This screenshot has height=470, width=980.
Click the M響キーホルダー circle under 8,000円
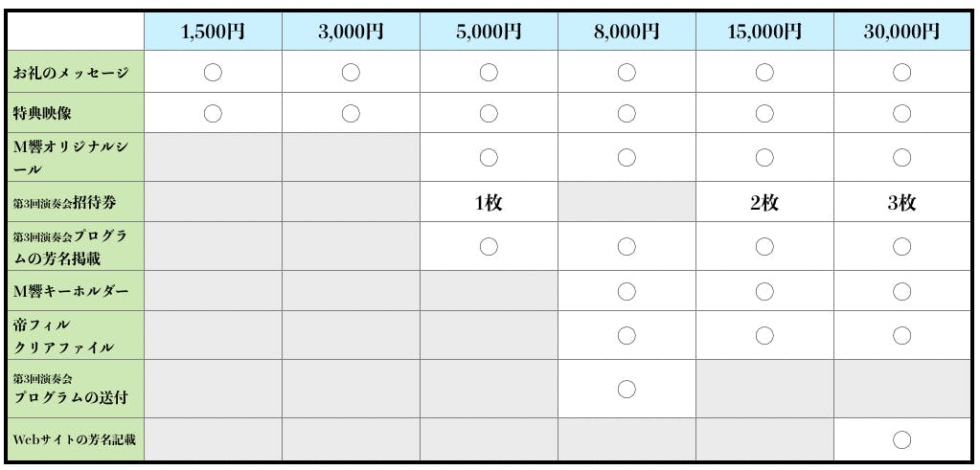click(627, 291)
